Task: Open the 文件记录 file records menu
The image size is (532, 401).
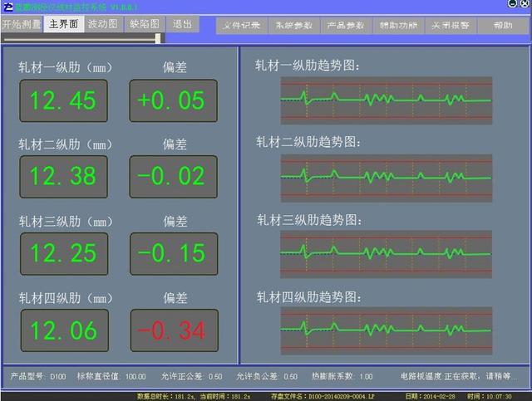Action: pyautogui.click(x=242, y=26)
